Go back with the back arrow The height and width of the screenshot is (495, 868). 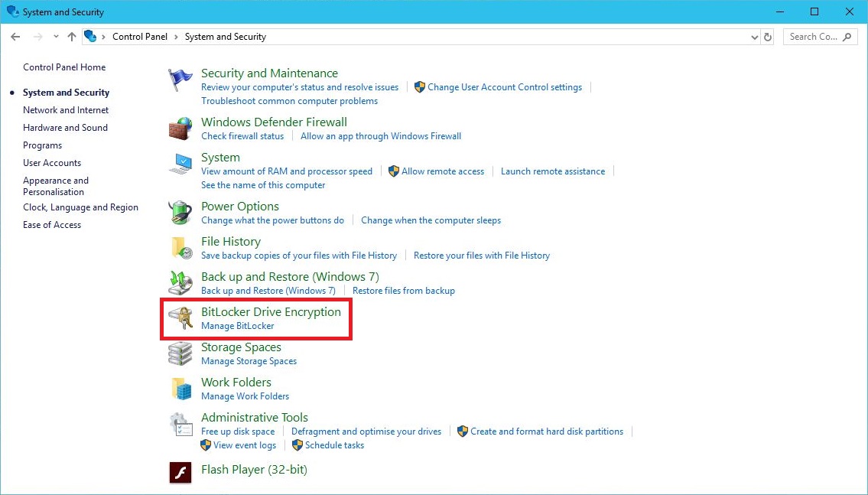click(x=15, y=37)
